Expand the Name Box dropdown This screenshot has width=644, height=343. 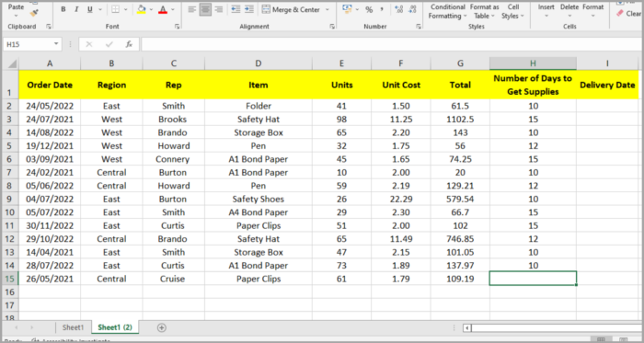click(56, 44)
